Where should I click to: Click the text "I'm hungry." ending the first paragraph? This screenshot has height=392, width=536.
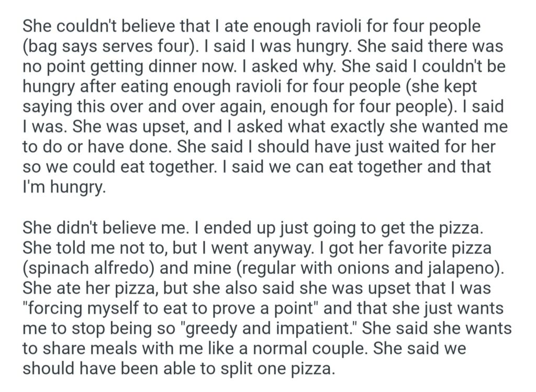(64, 186)
